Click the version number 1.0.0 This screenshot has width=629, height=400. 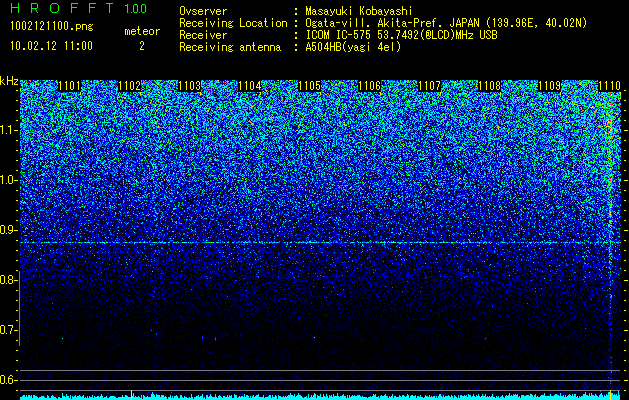pyautogui.click(x=135, y=8)
